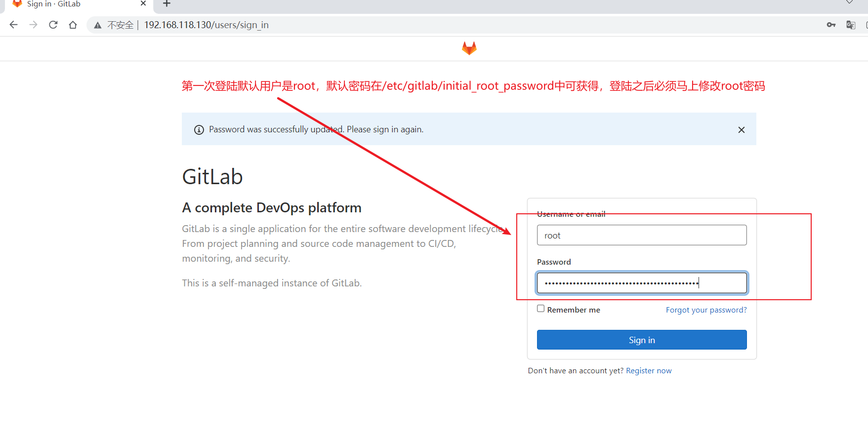Click the GitLab heading text
Image resolution: width=868 pixels, height=435 pixels.
pos(212,177)
